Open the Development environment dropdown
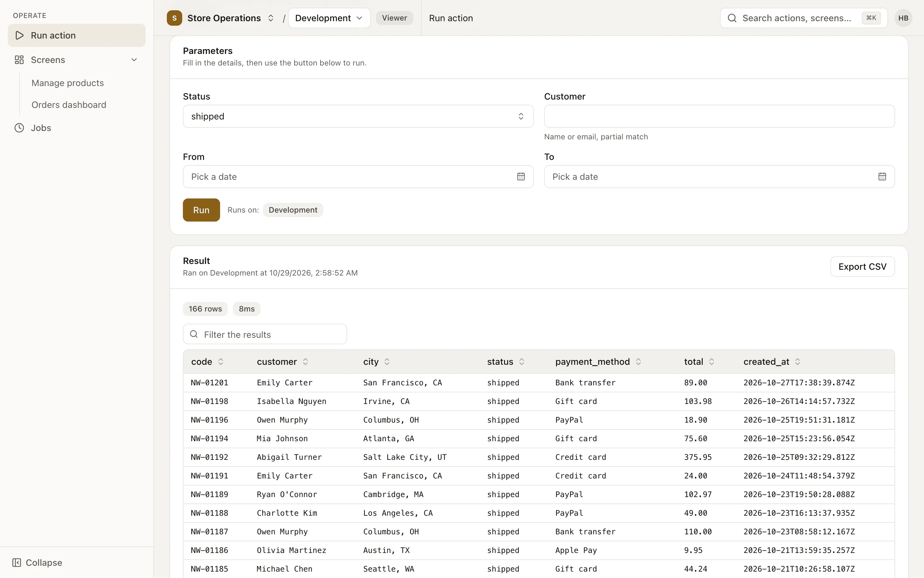Image resolution: width=924 pixels, height=578 pixels. [329, 18]
